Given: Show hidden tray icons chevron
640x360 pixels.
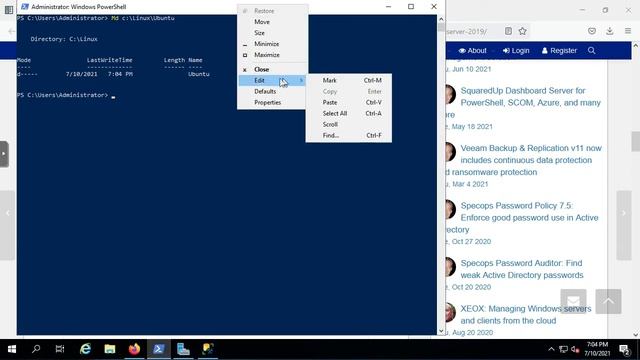Looking at the screenshot, I should pos(551,349).
